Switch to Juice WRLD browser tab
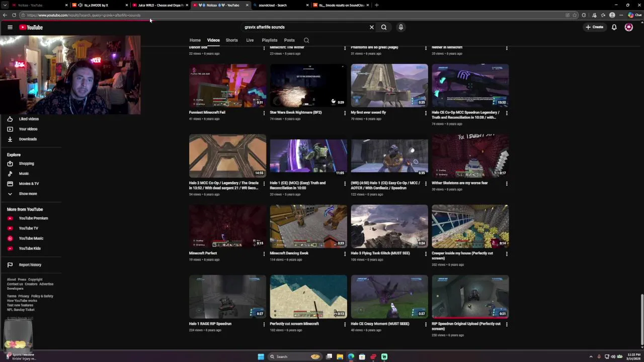Image resolution: width=644 pixels, height=362 pixels. (x=160, y=5)
